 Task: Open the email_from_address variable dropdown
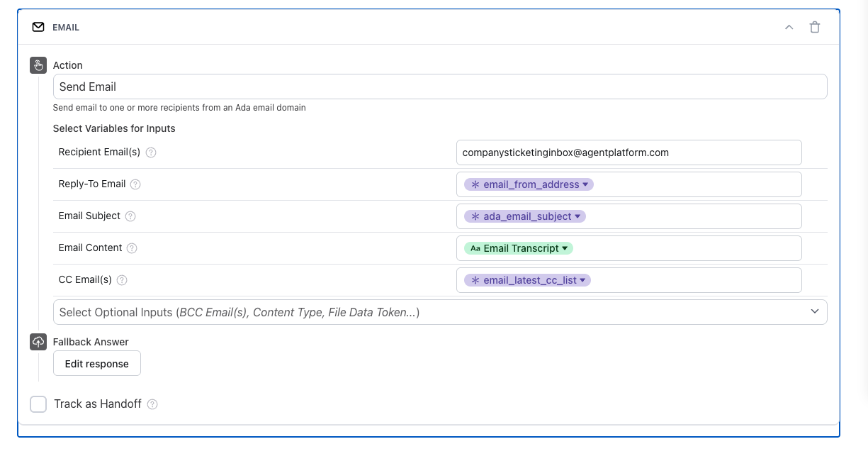[585, 184]
